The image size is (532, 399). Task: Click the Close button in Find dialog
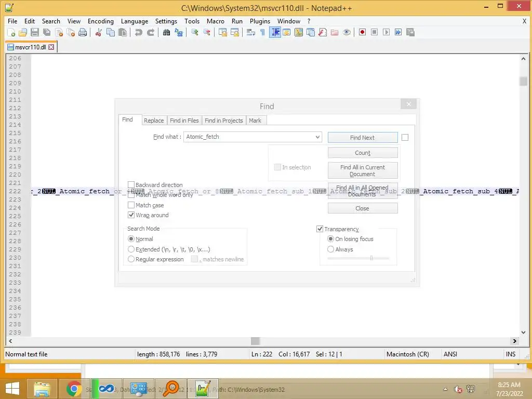(362, 208)
